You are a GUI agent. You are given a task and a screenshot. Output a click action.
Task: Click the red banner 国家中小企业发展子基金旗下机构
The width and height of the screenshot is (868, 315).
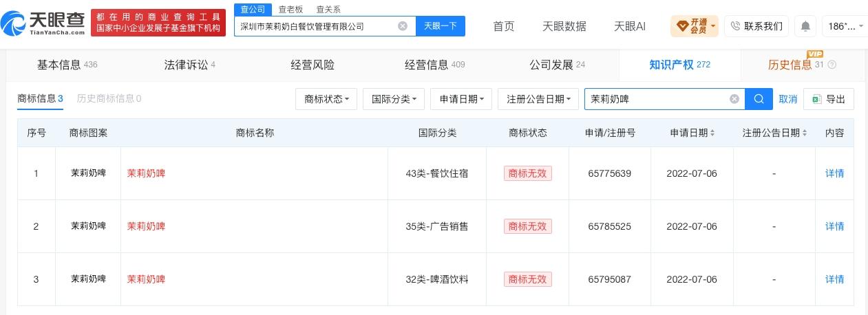pos(158,28)
